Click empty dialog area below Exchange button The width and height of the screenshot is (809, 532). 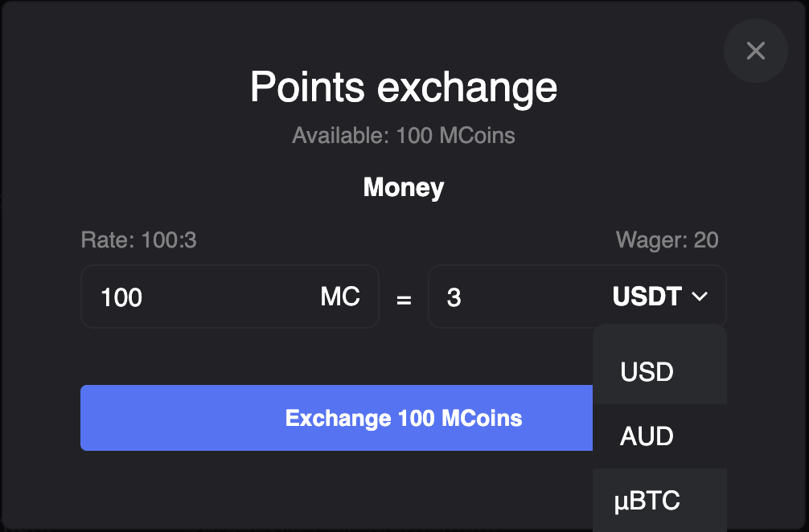coord(322,490)
